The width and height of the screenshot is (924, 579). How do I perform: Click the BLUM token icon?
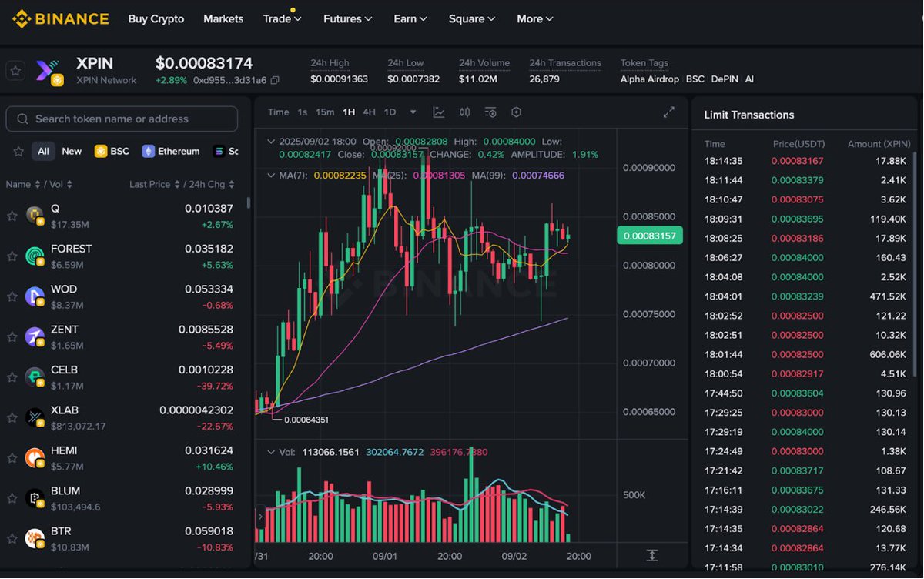point(35,498)
